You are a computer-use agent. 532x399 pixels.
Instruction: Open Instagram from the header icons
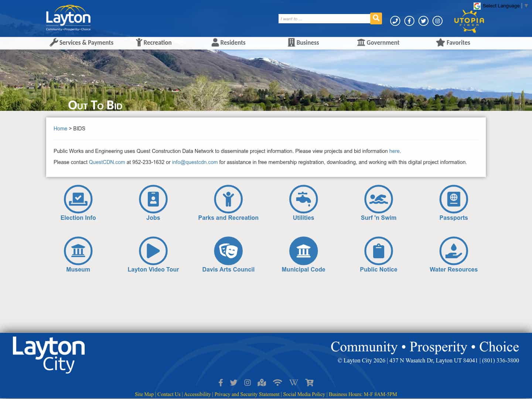[437, 21]
